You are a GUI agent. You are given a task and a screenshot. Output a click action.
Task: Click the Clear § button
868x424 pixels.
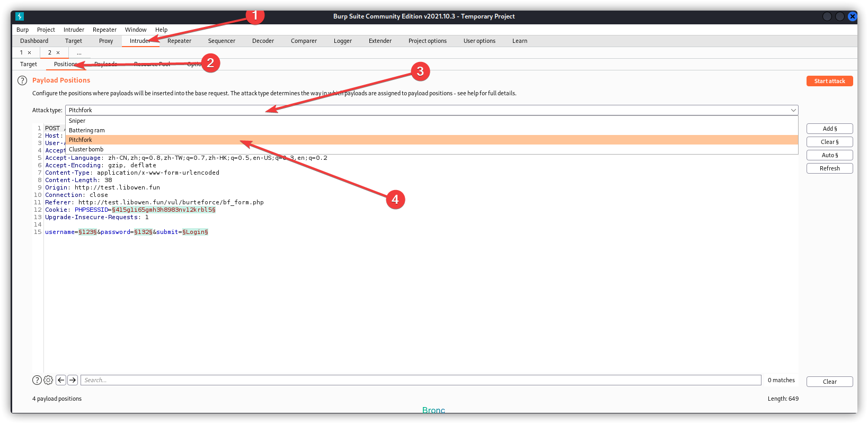pos(830,142)
